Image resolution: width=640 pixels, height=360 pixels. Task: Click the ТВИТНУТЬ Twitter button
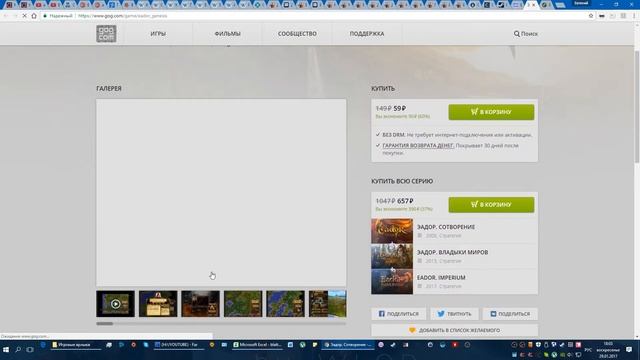[454, 314]
